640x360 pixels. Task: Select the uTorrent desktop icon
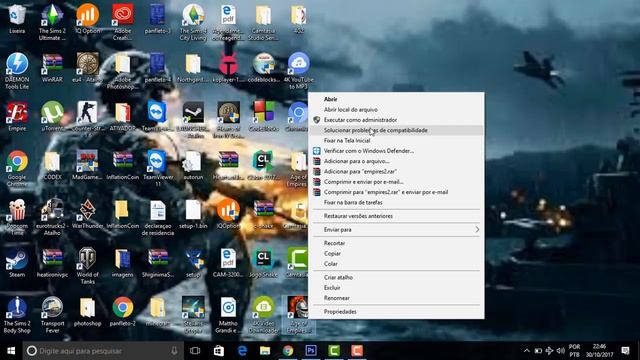[52, 116]
